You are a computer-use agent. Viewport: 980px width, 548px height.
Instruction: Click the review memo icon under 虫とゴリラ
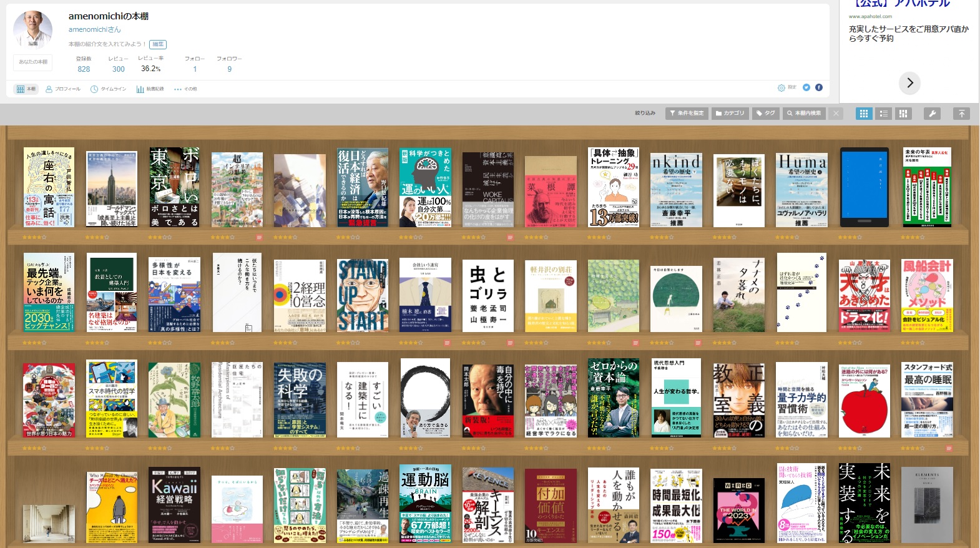[x=510, y=343]
